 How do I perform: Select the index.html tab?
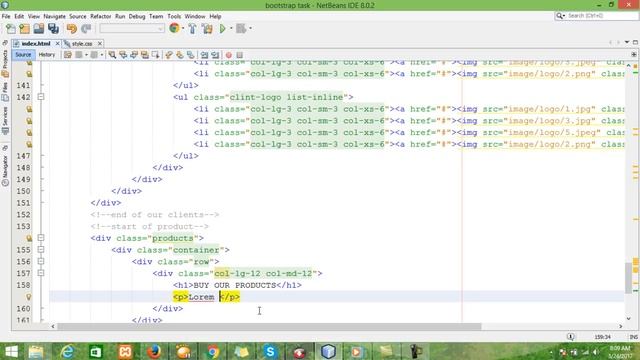pos(36,43)
